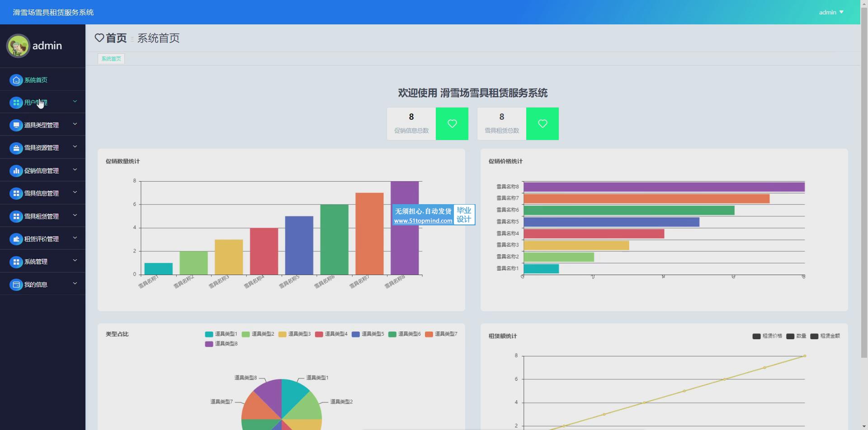Viewport: 868px width, 430px height.
Task: Click the 我的信息 card icon
Action: 16,285
